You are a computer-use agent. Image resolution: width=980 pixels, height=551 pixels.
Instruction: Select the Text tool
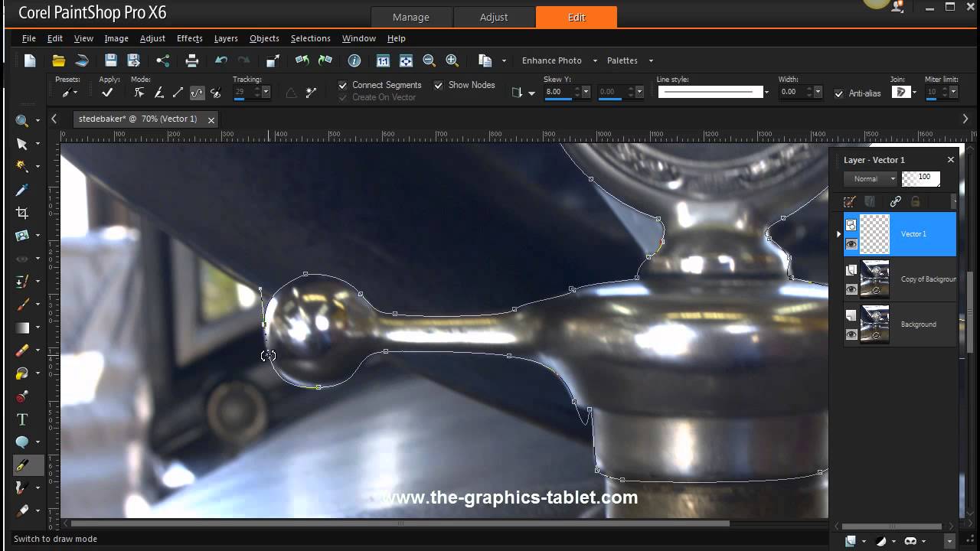pyautogui.click(x=22, y=419)
